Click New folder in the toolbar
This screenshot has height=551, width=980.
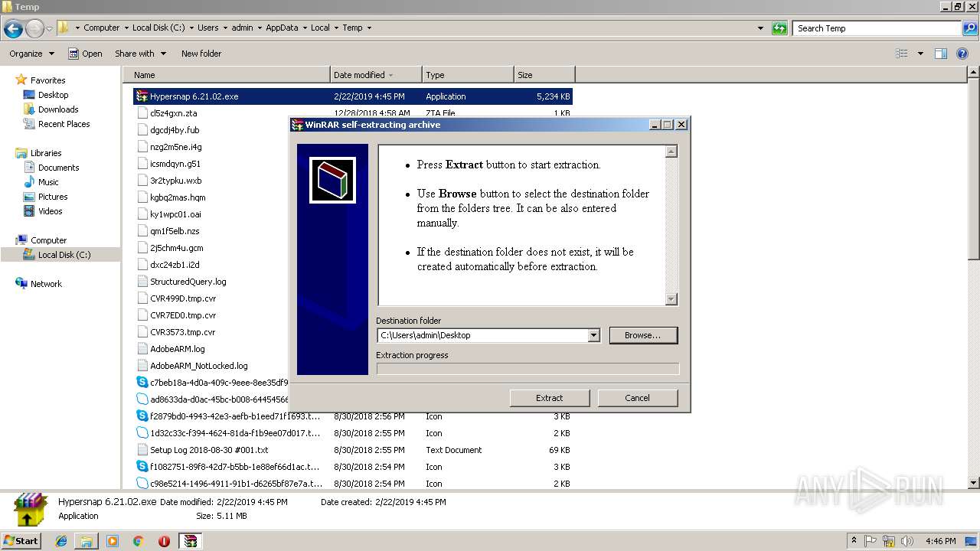click(201, 54)
